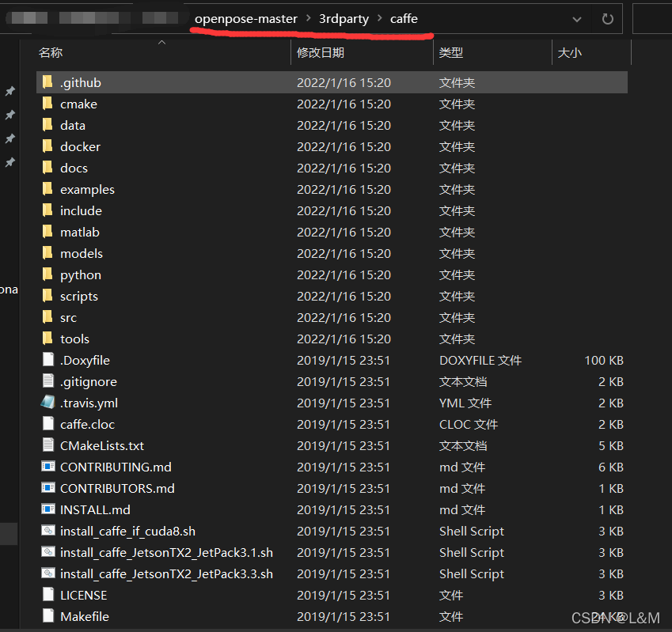This screenshot has width=672, height=632.
Task: Expand the chevron after 3rdparty
Action: point(380,18)
